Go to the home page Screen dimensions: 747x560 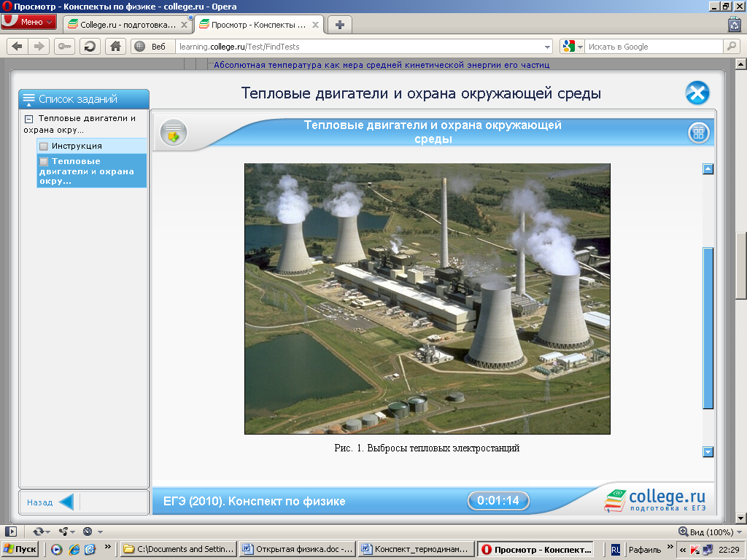click(x=115, y=46)
